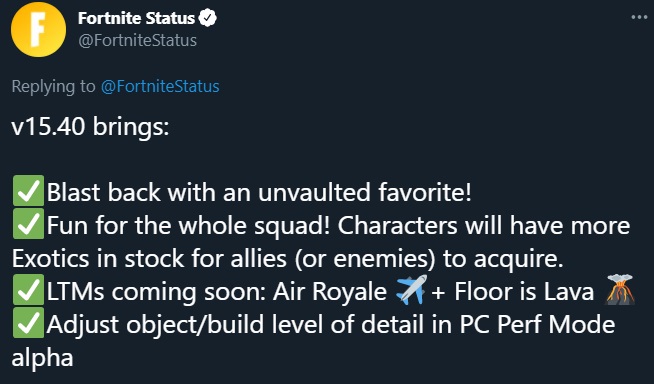
Task: Open the gray @FortniteStatus handle below the name
Action: tap(137, 40)
